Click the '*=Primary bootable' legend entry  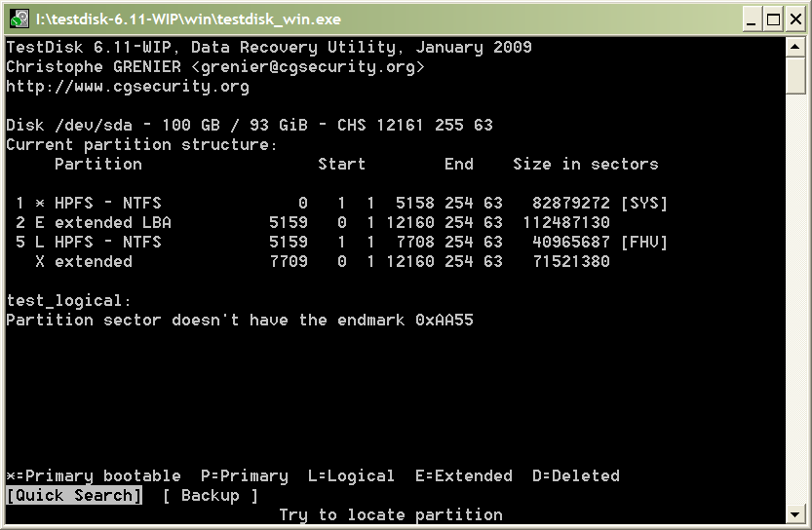tap(94, 476)
